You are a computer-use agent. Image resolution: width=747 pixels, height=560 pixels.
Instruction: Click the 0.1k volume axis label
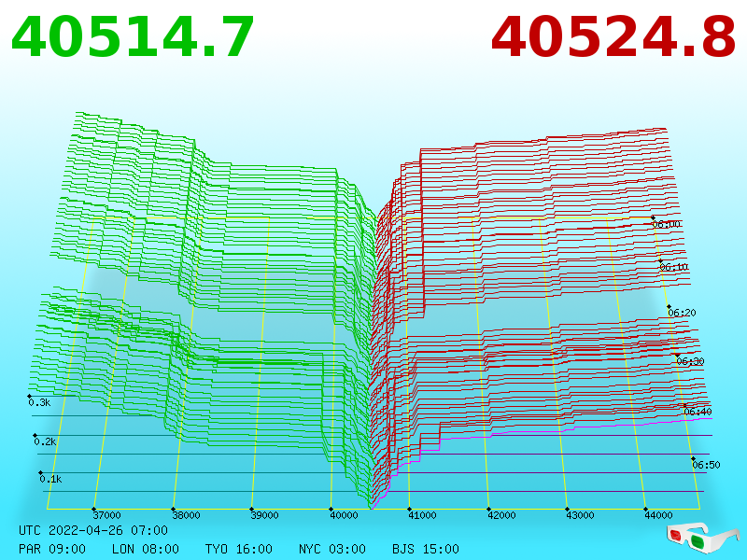click(x=50, y=479)
